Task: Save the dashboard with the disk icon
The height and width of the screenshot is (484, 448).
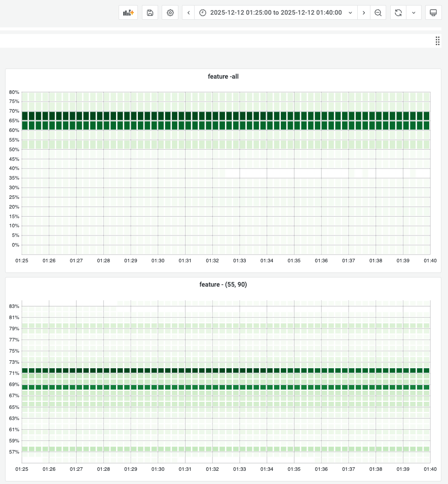Action: pyautogui.click(x=150, y=13)
